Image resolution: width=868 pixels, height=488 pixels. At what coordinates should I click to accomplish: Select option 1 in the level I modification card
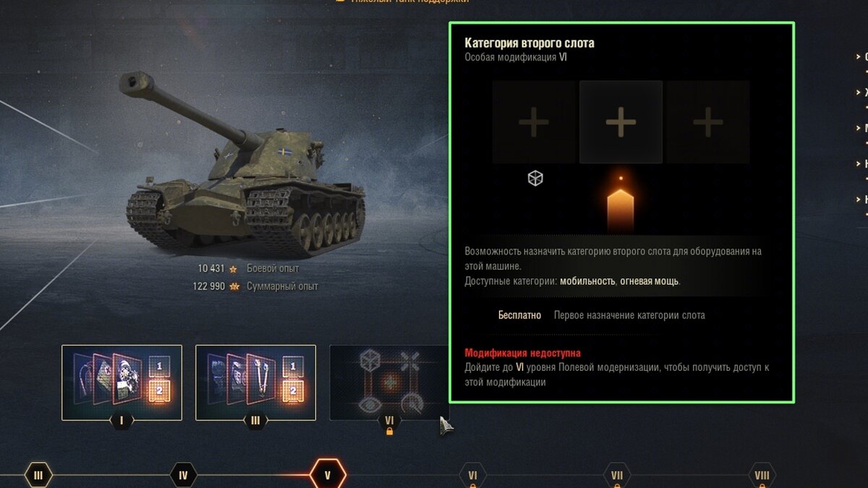[x=159, y=366]
